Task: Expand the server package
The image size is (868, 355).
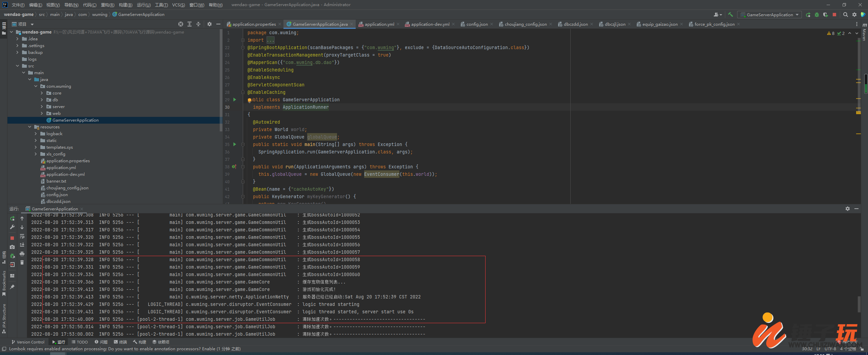Action: pos(42,107)
